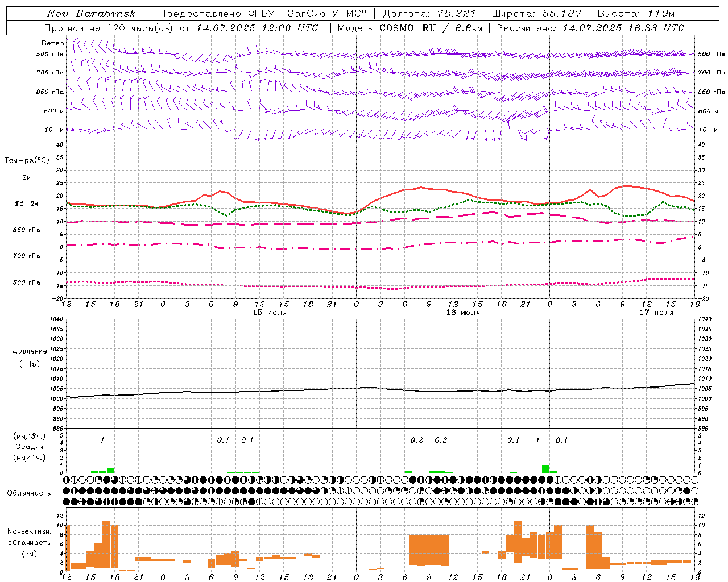Select the 700 гПа temperature legend entry
The image size is (728, 582).
click(27, 256)
